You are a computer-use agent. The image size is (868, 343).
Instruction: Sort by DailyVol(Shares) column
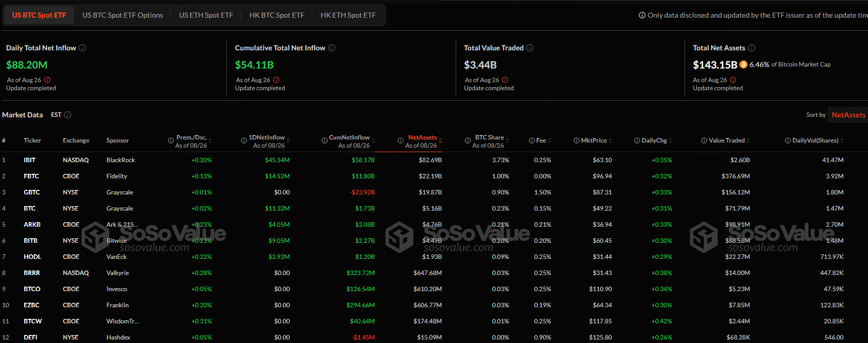click(815, 141)
